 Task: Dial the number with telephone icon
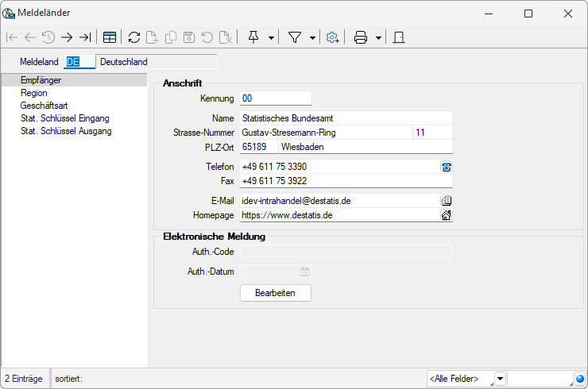coord(447,167)
